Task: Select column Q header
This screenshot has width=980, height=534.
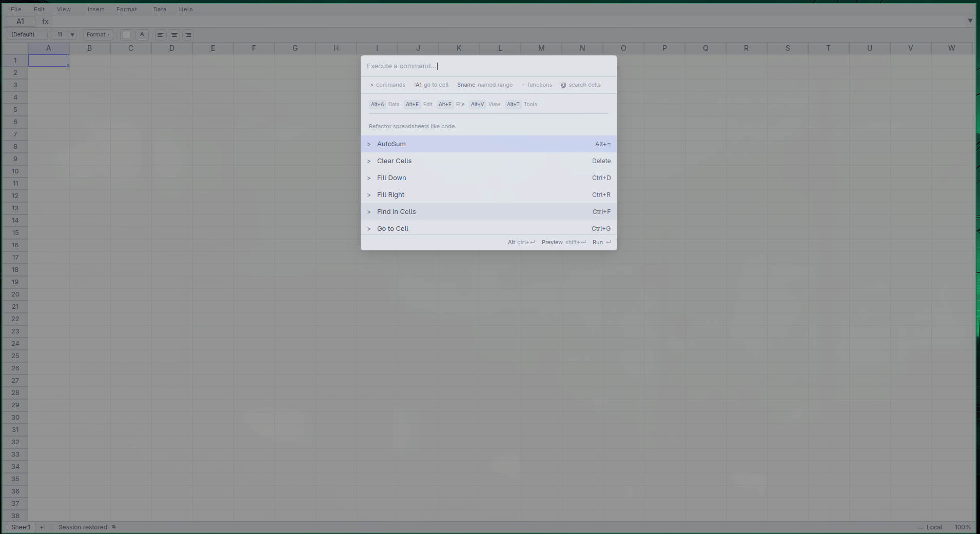Action: coord(705,48)
